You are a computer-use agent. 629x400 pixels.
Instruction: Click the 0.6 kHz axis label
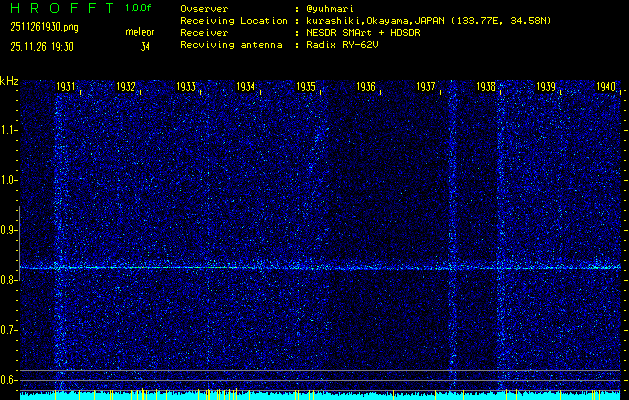pos(8,380)
